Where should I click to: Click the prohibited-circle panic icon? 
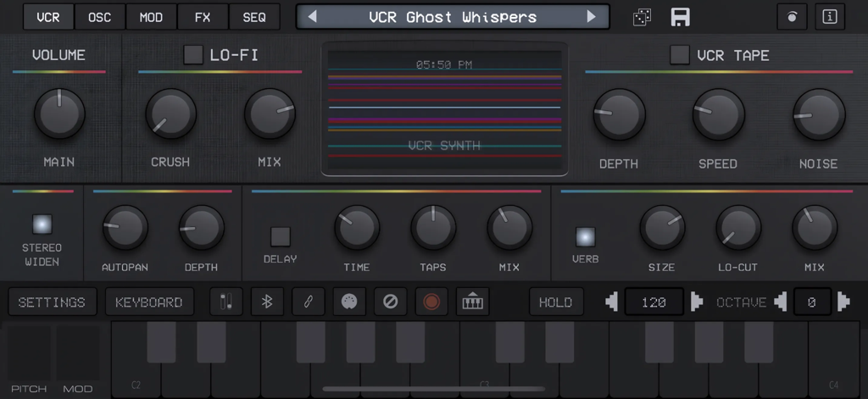point(390,302)
